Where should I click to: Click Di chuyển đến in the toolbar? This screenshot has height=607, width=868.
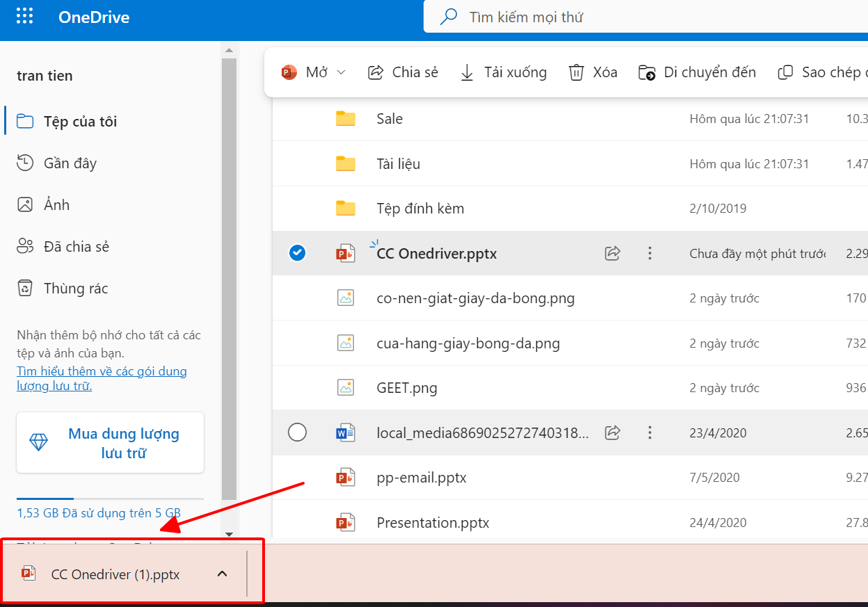tap(697, 72)
